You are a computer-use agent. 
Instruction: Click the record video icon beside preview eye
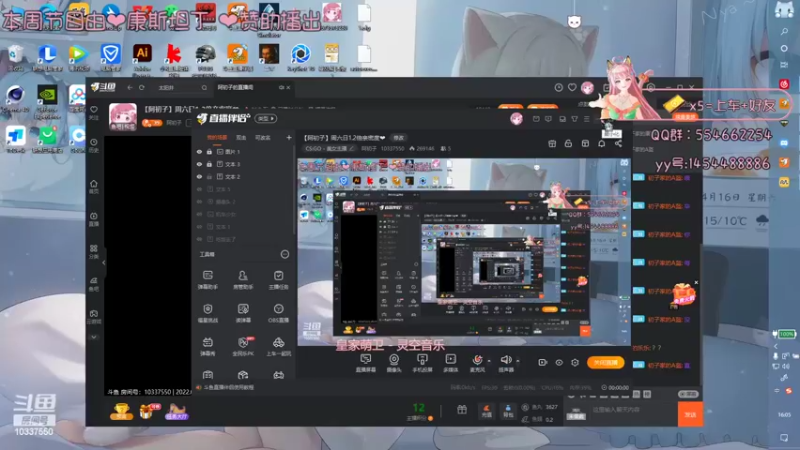(543, 362)
